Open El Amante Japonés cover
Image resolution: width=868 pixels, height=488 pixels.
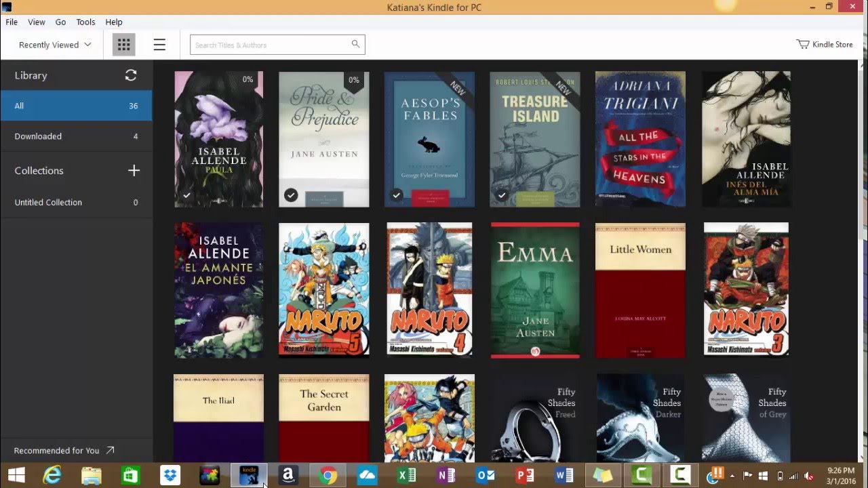click(x=219, y=290)
